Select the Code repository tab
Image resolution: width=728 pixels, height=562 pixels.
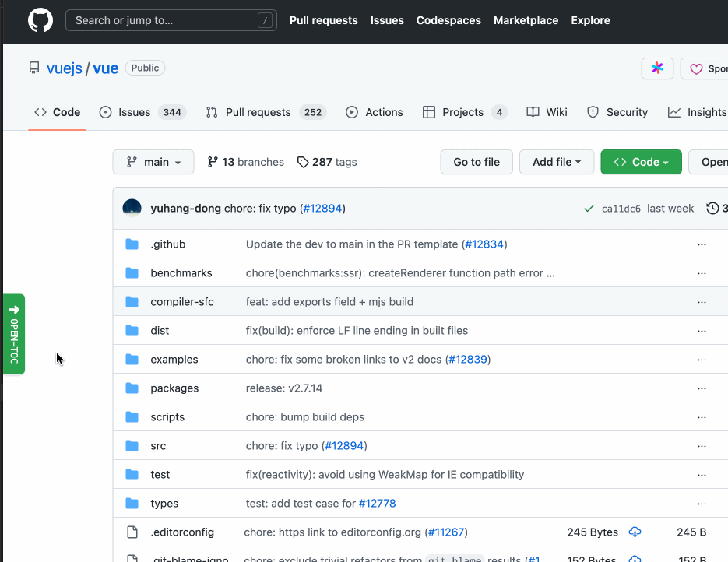click(x=57, y=112)
